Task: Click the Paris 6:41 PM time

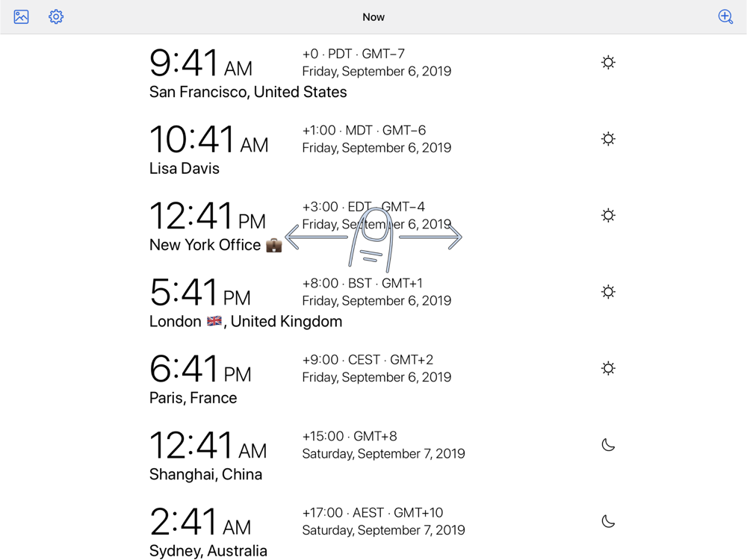Action: click(x=200, y=370)
